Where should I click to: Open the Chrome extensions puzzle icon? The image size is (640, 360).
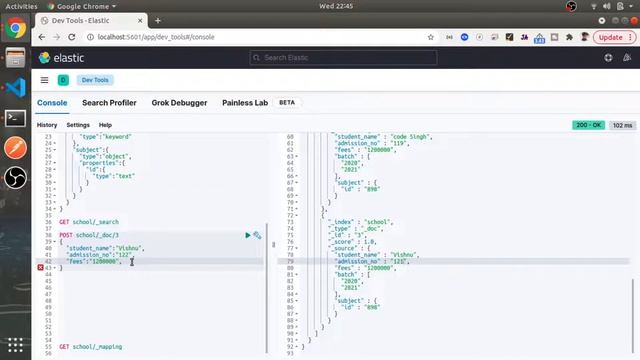tap(569, 37)
